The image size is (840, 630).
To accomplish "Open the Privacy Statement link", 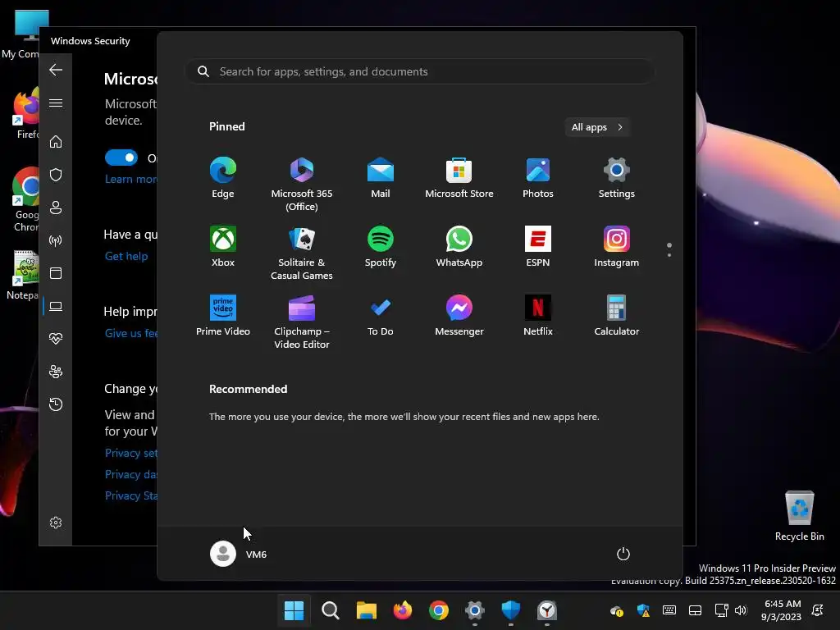I will (131, 495).
